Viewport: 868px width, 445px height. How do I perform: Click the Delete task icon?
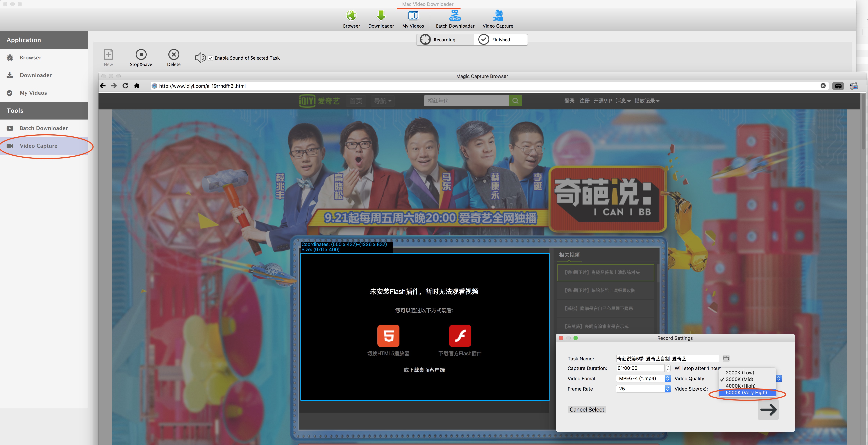tap(174, 55)
